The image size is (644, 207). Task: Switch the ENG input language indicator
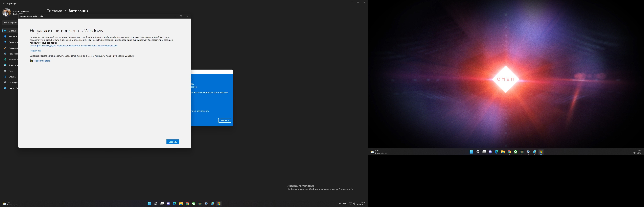pyautogui.click(x=345, y=204)
